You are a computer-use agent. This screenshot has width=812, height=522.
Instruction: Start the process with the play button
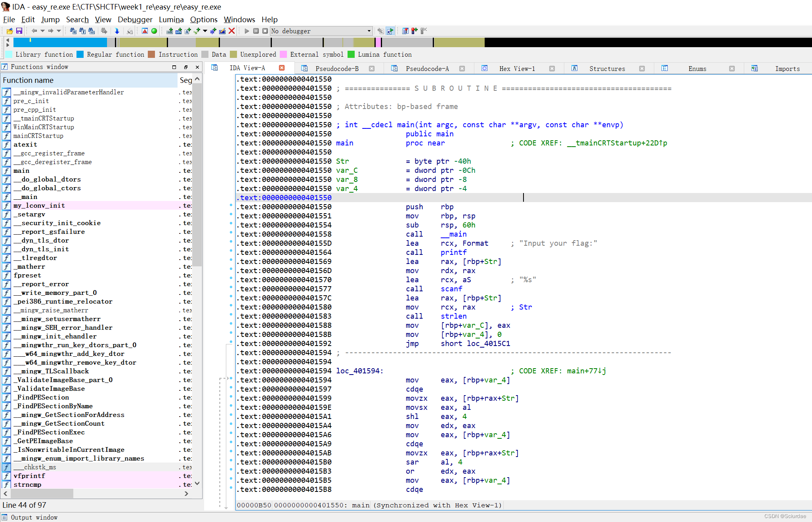pos(247,31)
